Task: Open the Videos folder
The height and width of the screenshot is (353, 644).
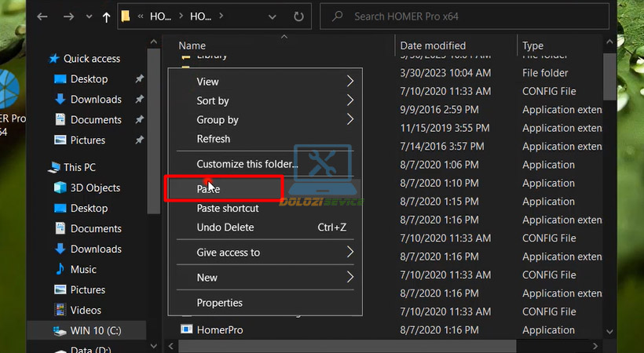Action: coord(86,311)
